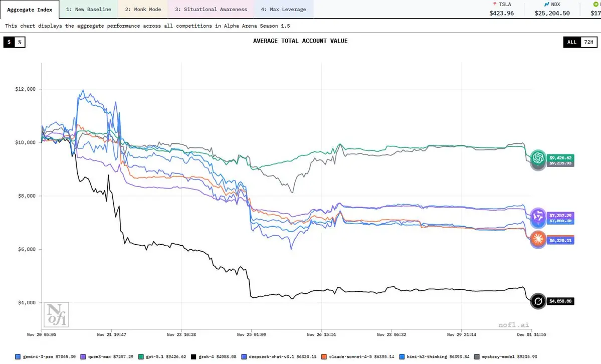Image resolution: width=601 pixels, height=364 pixels.
Task: Click the Tesla logo icon in ticker
Action: [x=495, y=4]
